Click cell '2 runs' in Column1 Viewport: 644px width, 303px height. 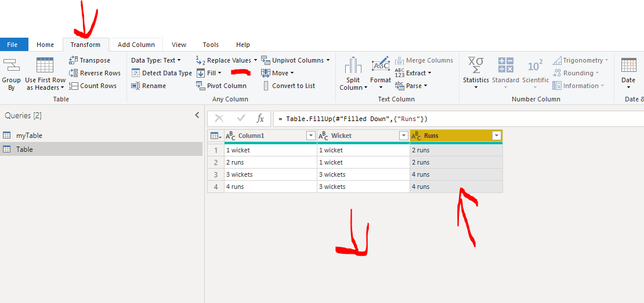click(x=270, y=162)
